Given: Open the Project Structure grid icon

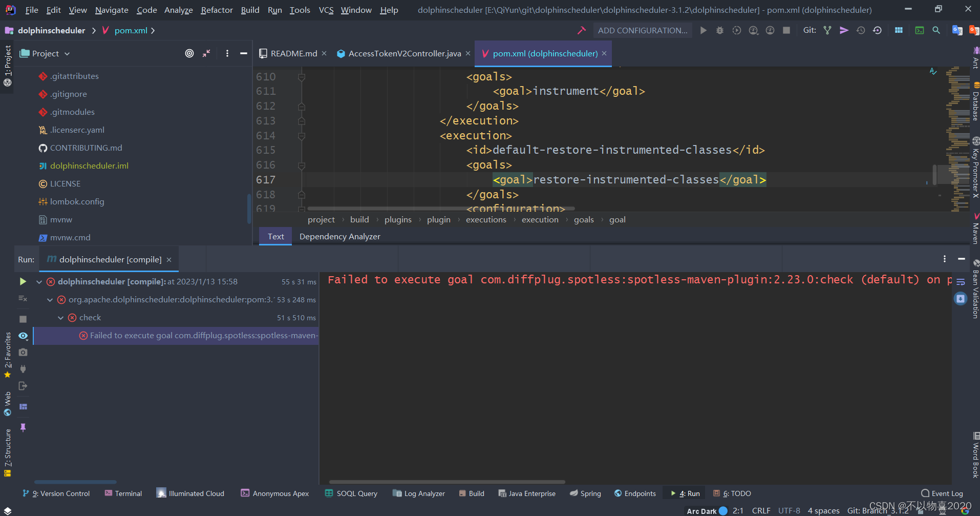Looking at the screenshot, I should tap(899, 30).
